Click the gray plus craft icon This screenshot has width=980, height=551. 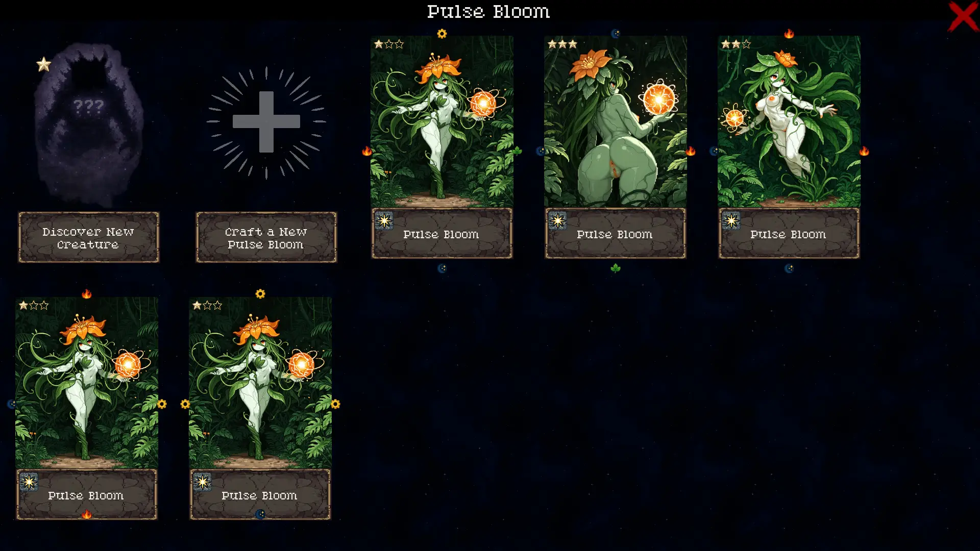[266, 122]
